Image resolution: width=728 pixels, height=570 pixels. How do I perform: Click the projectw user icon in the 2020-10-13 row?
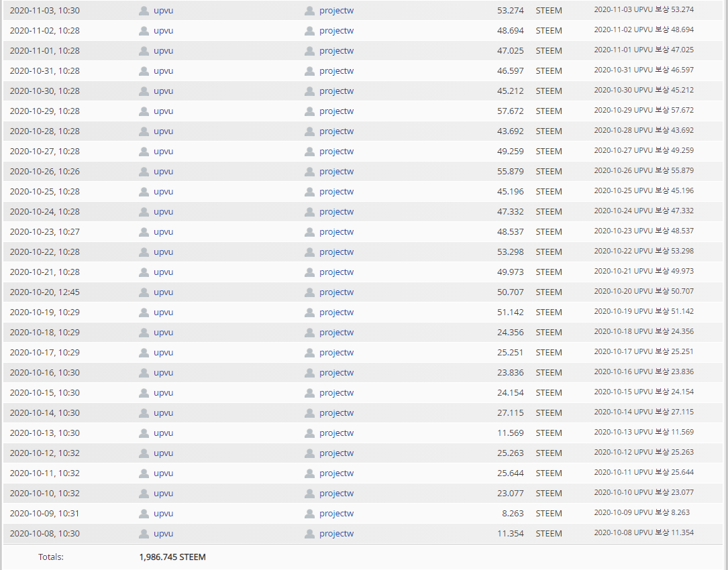(310, 433)
